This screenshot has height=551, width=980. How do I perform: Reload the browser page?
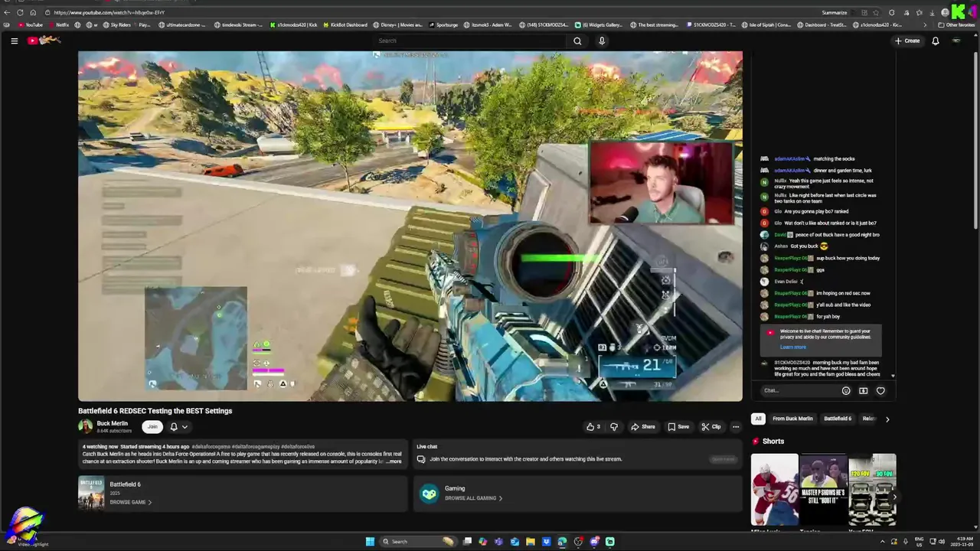(20, 12)
